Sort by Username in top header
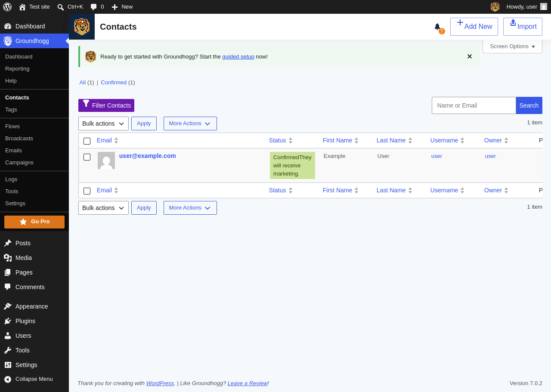Viewport: 551px width, 392px height. click(x=447, y=140)
